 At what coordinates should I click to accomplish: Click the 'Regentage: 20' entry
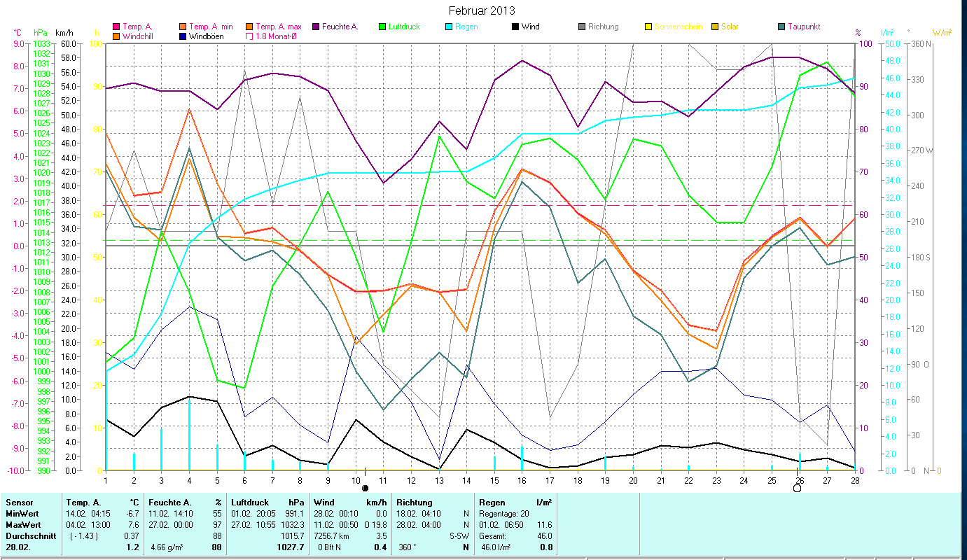(x=504, y=514)
